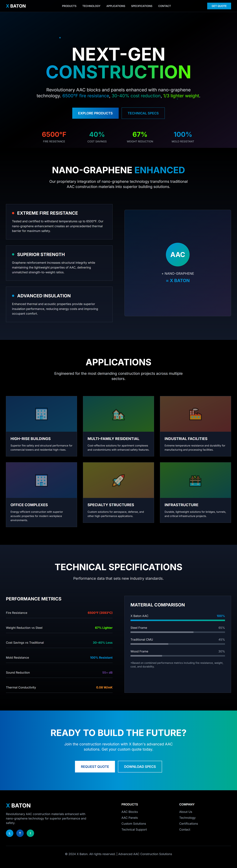The height and width of the screenshot is (868, 237).
Task: Open the About Us footer link
Action: 186,812
